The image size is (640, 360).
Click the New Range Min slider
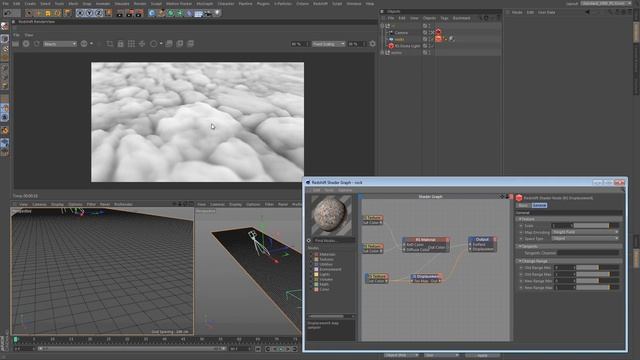(x=597, y=281)
